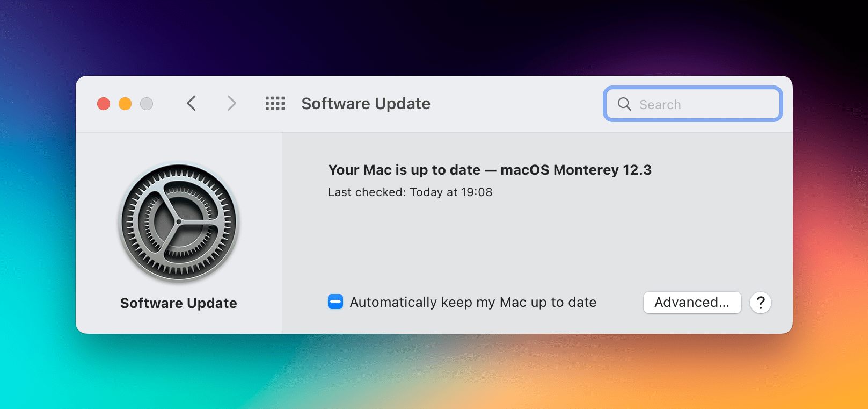Screen dimensions: 868x409
Task: Show all preferences via grid icon
Action: 275,103
